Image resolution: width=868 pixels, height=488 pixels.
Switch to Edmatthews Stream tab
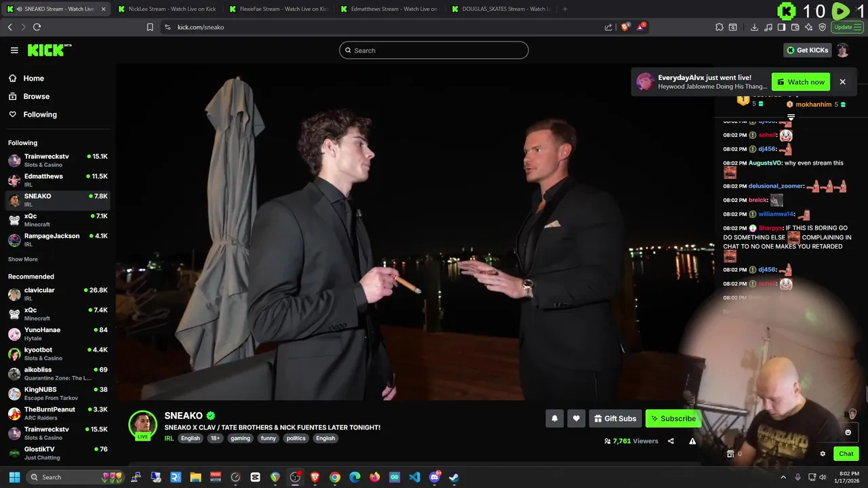[x=389, y=9]
